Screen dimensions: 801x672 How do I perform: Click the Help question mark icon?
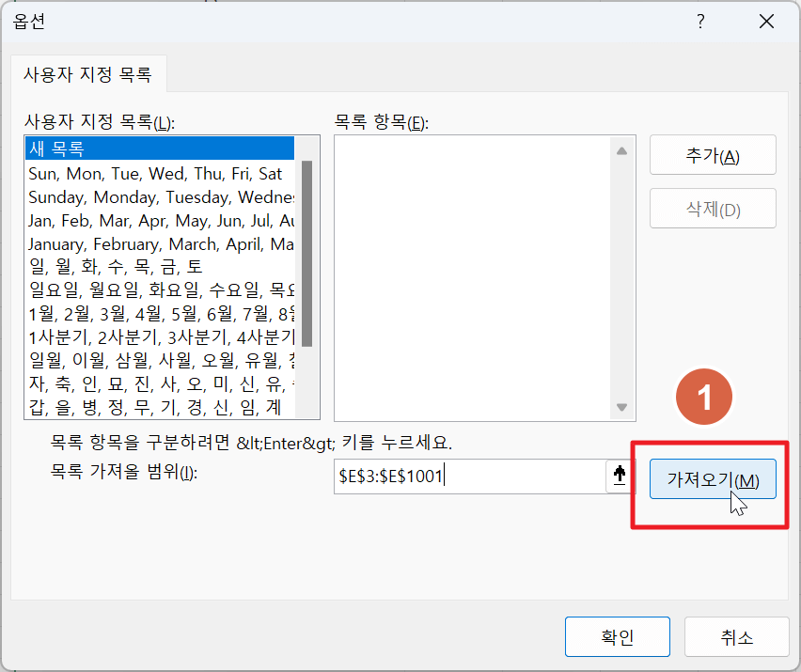[x=700, y=21]
